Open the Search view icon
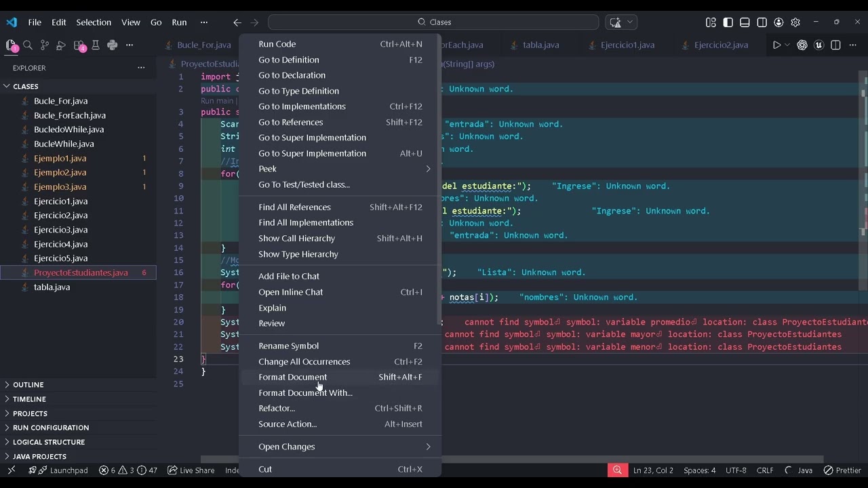The height and width of the screenshot is (488, 868). [28, 45]
